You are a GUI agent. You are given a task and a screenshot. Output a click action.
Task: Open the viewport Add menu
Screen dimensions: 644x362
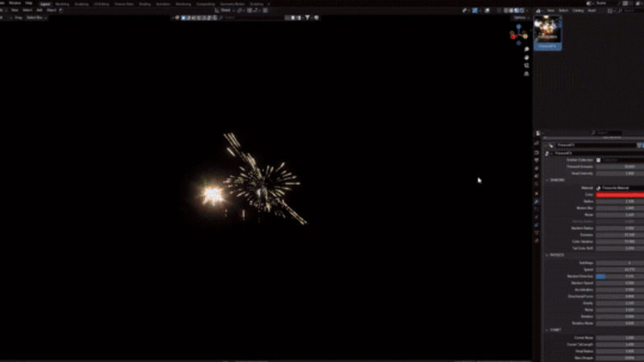pos(39,10)
